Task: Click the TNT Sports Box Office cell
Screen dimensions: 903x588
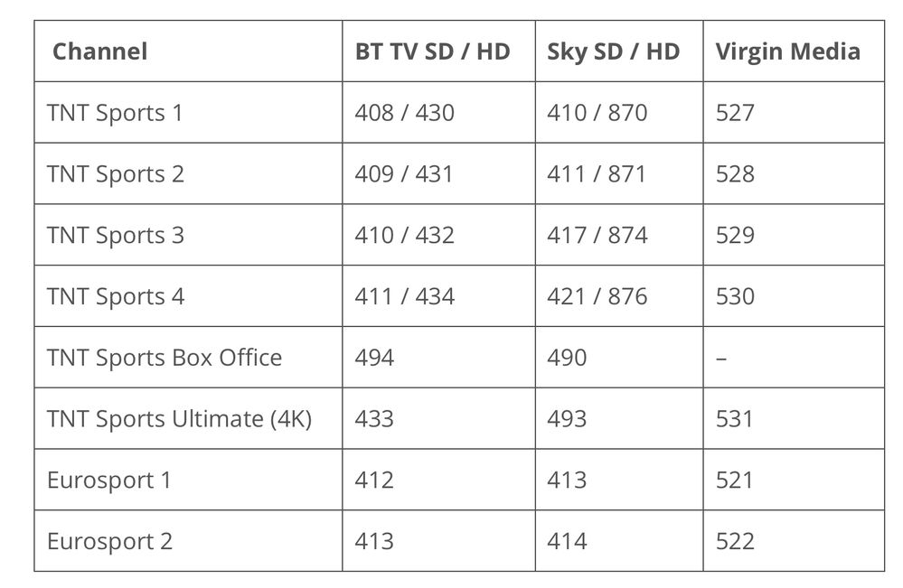Action: click(164, 358)
